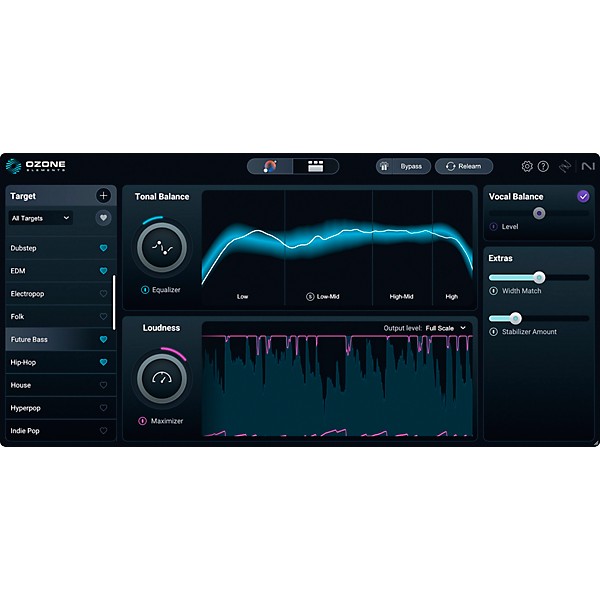Click the tonal balance curve display
Image resolution: width=600 pixels, height=600 pixels.
tap(337, 248)
